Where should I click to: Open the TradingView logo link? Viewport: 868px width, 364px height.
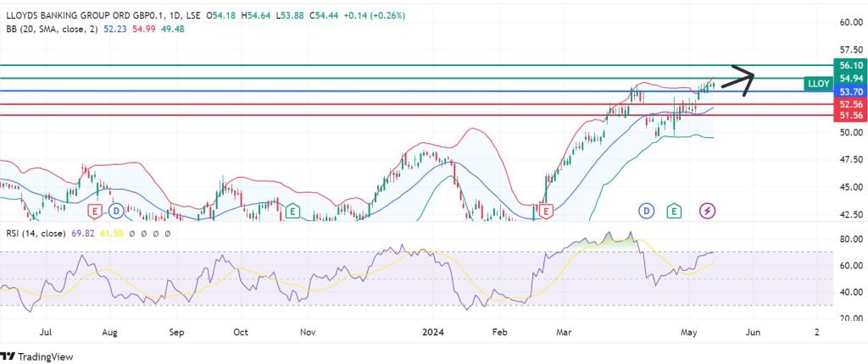(x=36, y=357)
